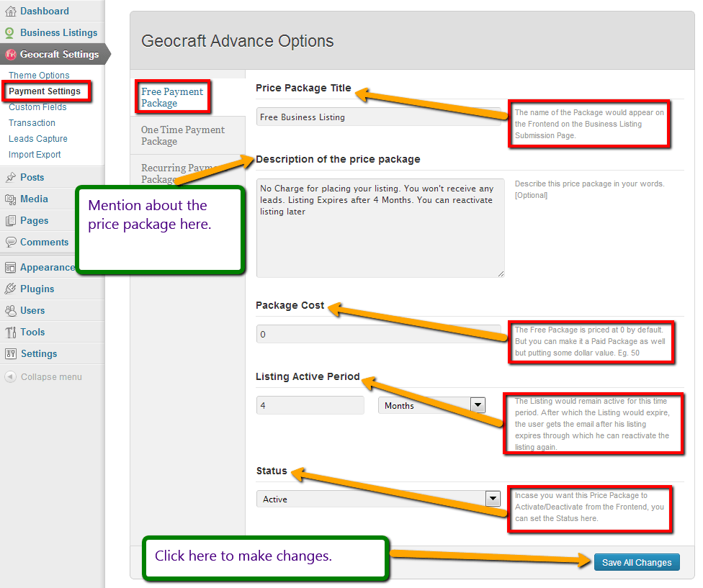Click the price package description textarea
The width and height of the screenshot is (703, 588).
[x=380, y=228]
